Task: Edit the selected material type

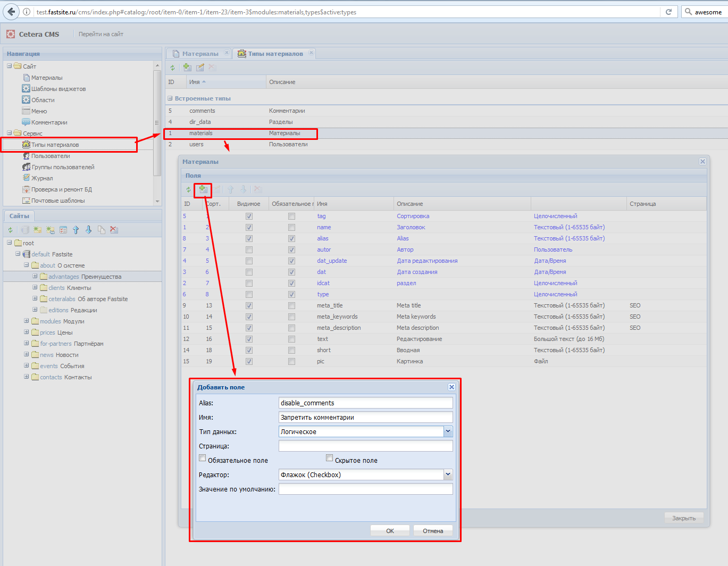Action: tap(200, 68)
